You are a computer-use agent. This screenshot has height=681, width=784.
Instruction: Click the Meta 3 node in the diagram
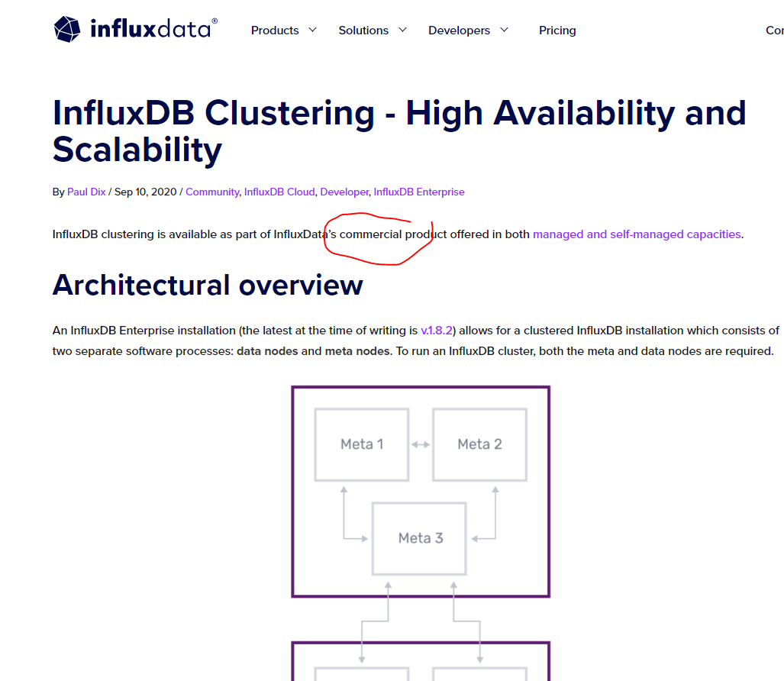tap(418, 537)
